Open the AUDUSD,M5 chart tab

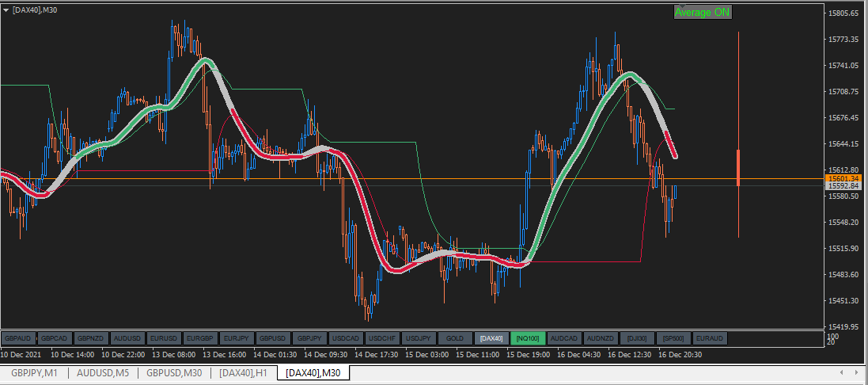[x=103, y=373]
